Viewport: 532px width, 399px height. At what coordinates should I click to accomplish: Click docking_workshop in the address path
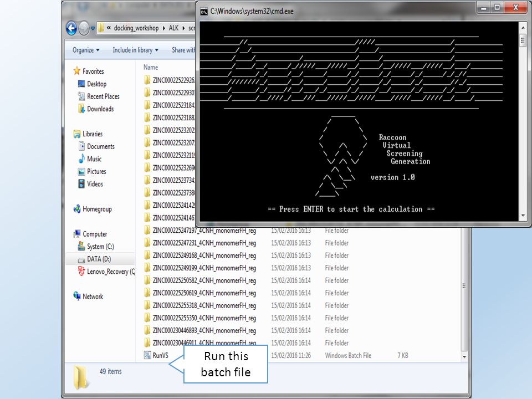pyautogui.click(x=136, y=28)
